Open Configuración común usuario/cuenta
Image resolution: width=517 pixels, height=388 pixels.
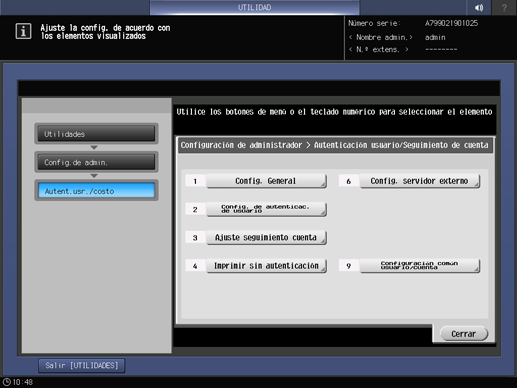click(420, 266)
